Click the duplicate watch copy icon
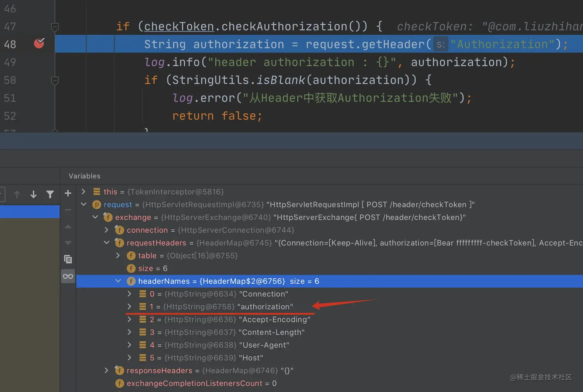 [x=68, y=259]
